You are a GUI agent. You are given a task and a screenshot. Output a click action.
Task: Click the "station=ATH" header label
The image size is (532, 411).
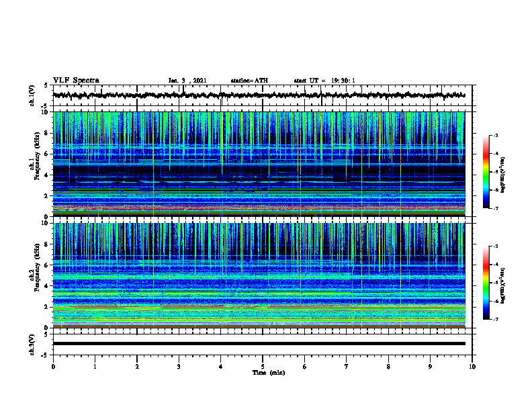pyautogui.click(x=249, y=81)
